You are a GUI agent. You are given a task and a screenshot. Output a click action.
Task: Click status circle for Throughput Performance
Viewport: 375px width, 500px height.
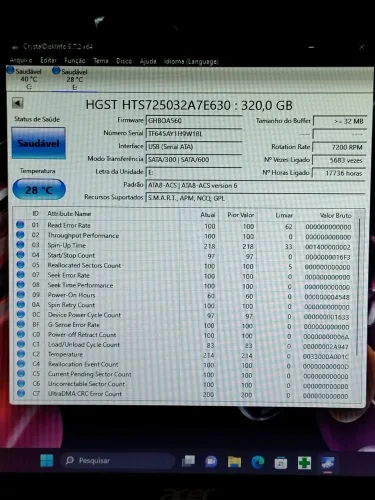tap(20, 235)
